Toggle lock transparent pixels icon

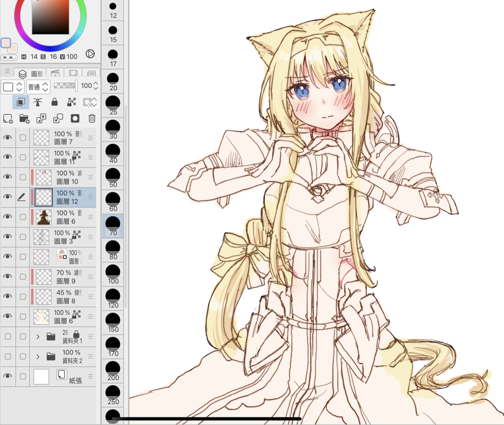tap(71, 102)
